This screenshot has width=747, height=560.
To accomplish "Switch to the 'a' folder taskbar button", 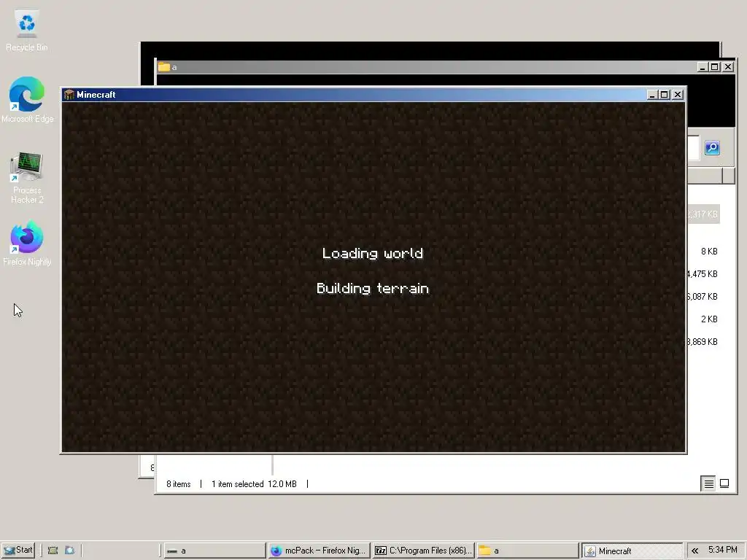I will [x=527, y=551].
